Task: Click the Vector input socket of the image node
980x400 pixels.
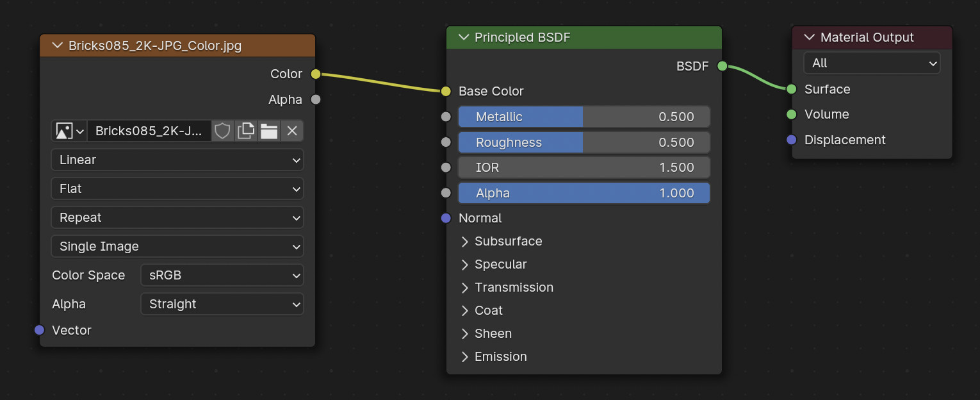Action: [40, 330]
